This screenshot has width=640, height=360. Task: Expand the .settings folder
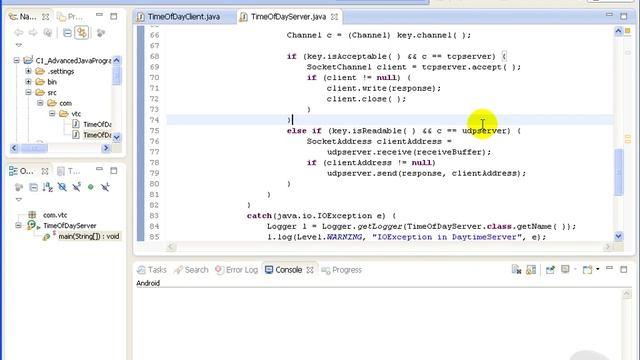tap(28, 71)
